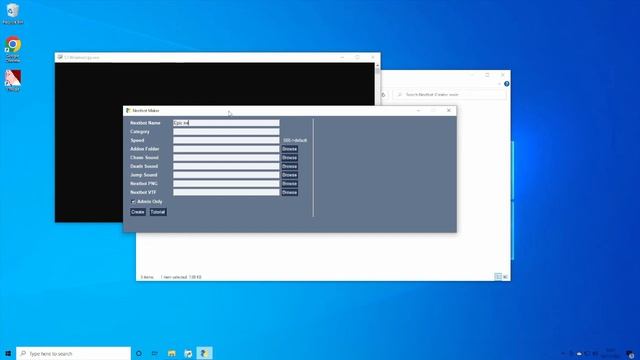The height and width of the screenshot is (360, 640).
Task: Minimize the Nextbot Maker window
Action: click(x=418, y=111)
